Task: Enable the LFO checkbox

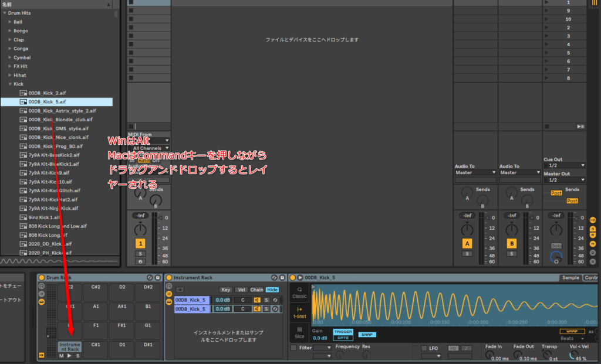Action: [x=424, y=348]
